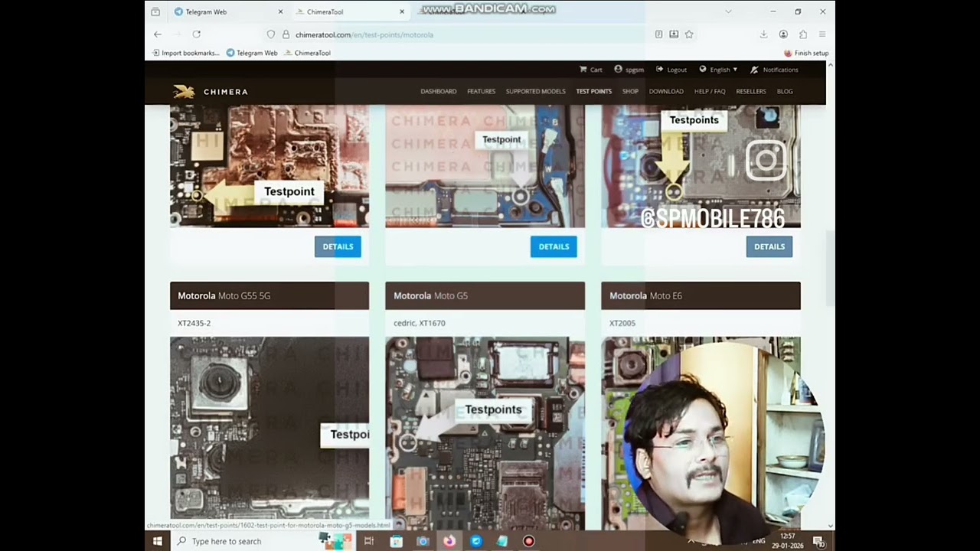Open the SHOP menu item
The width and height of the screenshot is (980, 551).
point(630,91)
